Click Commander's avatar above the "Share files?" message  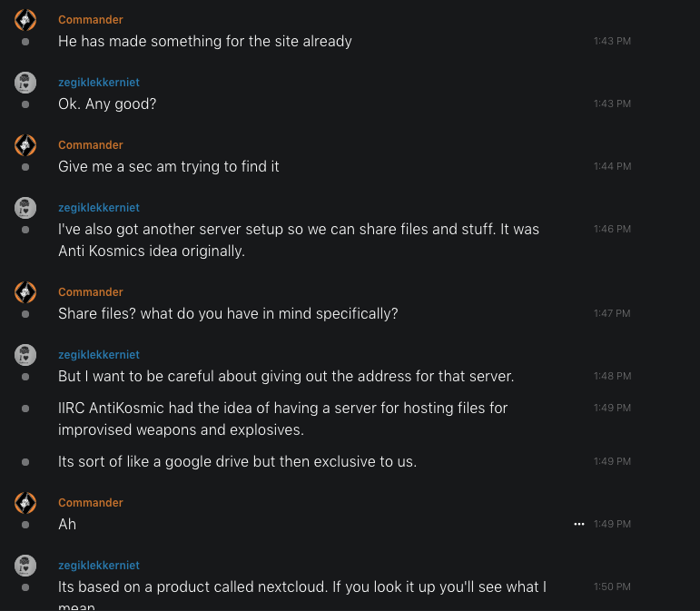25,292
